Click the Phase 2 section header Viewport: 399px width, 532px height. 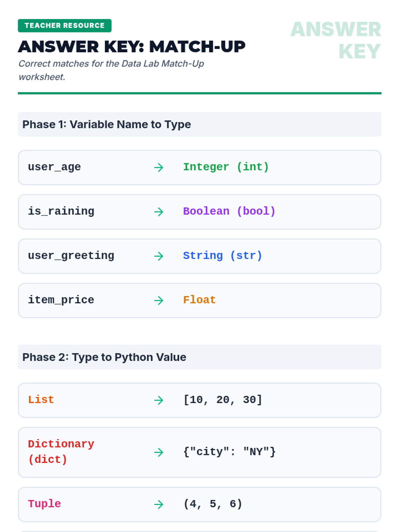click(x=104, y=357)
